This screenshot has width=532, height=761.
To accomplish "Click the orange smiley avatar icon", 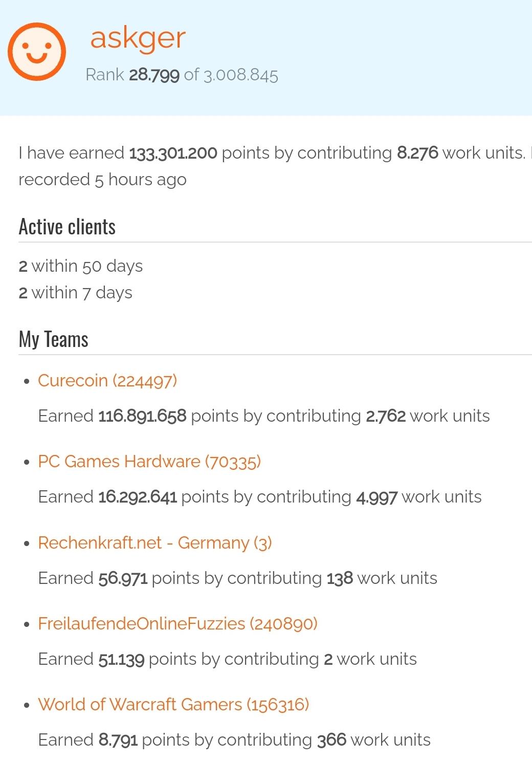I will (x=37, y=51).
